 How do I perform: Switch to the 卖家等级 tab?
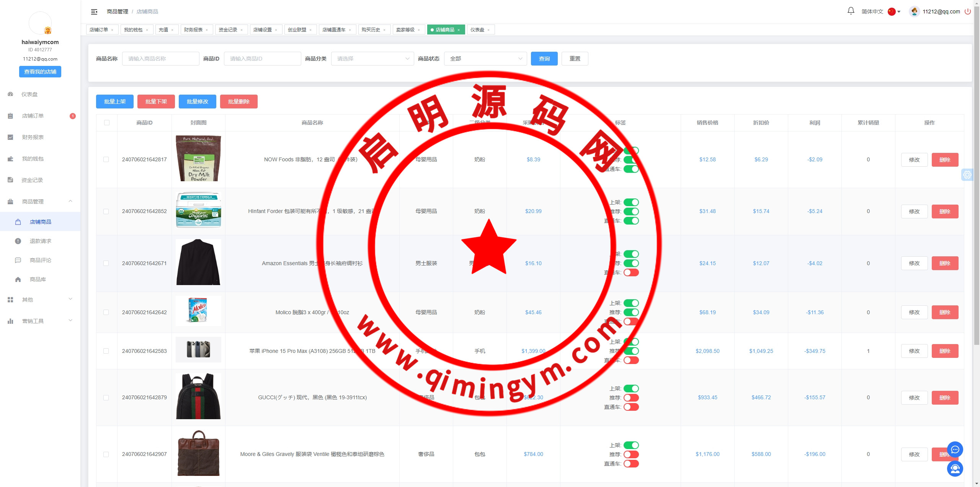click(x=405, y=30)
